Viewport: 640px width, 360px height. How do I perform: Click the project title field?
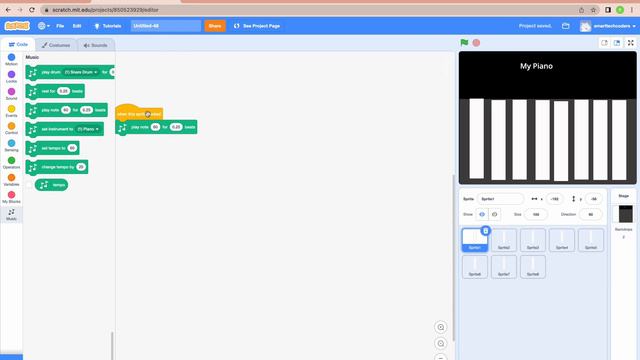pyautogui.click(x=166, y=26)
